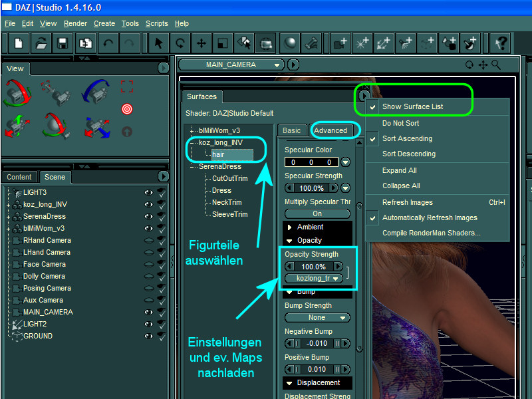This screenshot has height=399, width=532.
Task: Switch to the Basic tab
Action: coord(292,130)
